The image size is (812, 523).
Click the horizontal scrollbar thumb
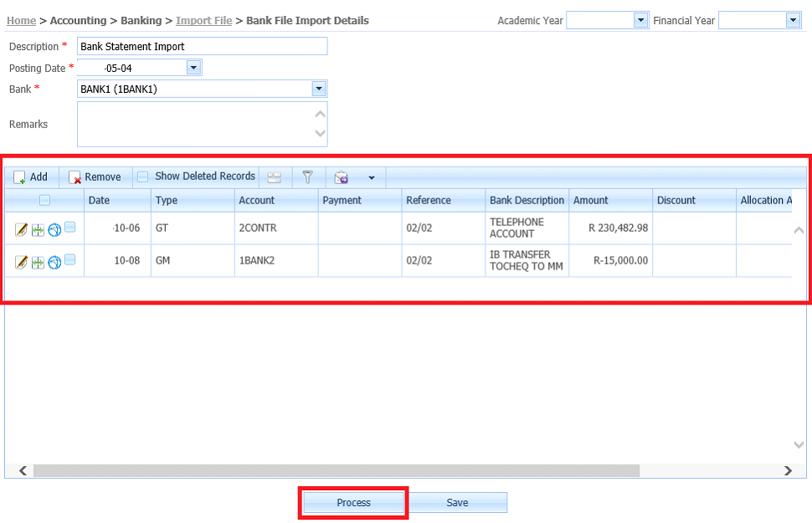(337, 470)
